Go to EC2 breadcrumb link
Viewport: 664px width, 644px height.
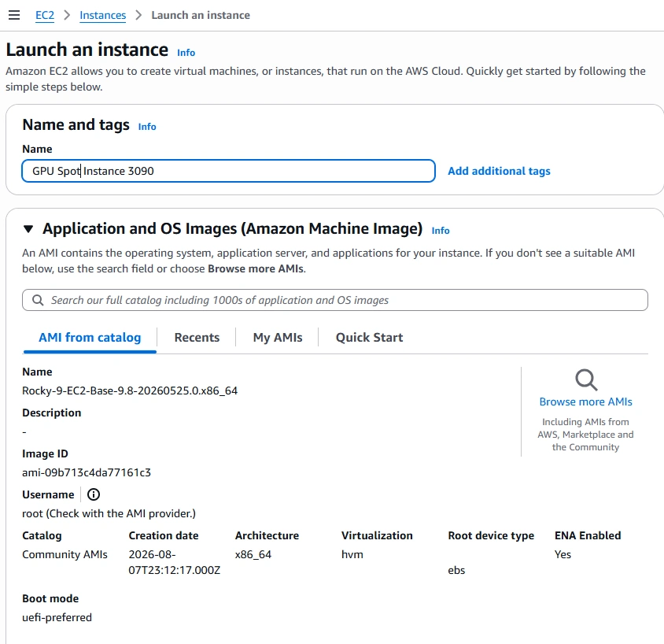pyautogui.click(x=45, y=15)
